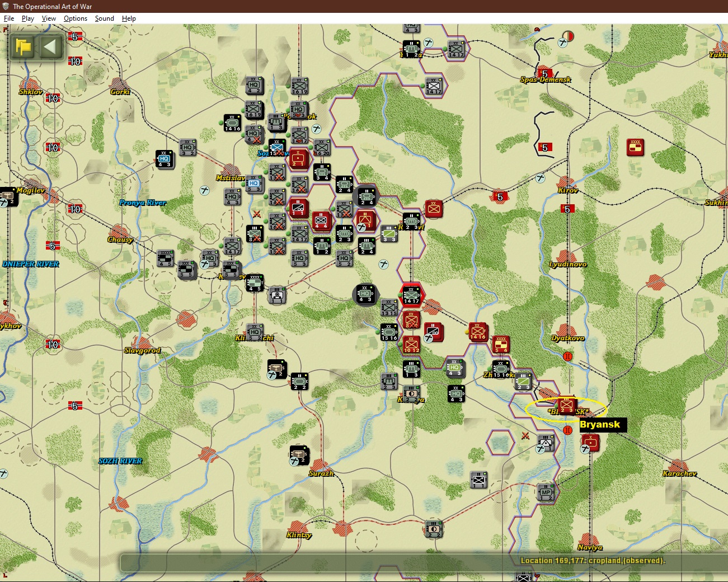Click the 5 objective flag below Kirov
This screenshot has width=728, height=582.
[567, 209]
